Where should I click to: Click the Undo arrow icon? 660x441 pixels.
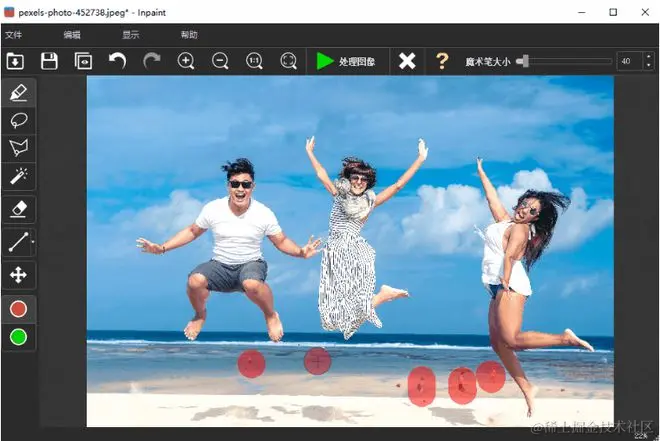[x=117, y=61]
